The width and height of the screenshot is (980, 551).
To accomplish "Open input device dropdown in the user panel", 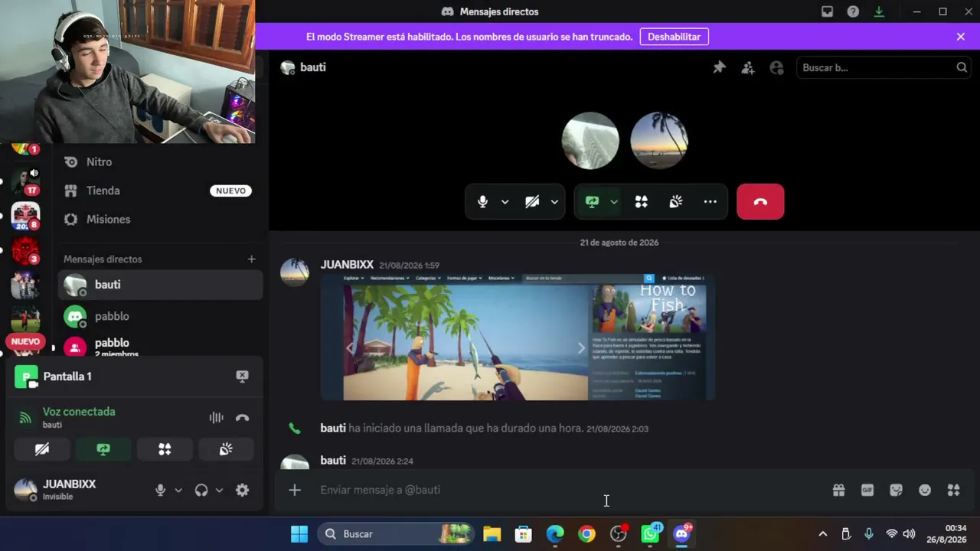I will coord(178,491).
